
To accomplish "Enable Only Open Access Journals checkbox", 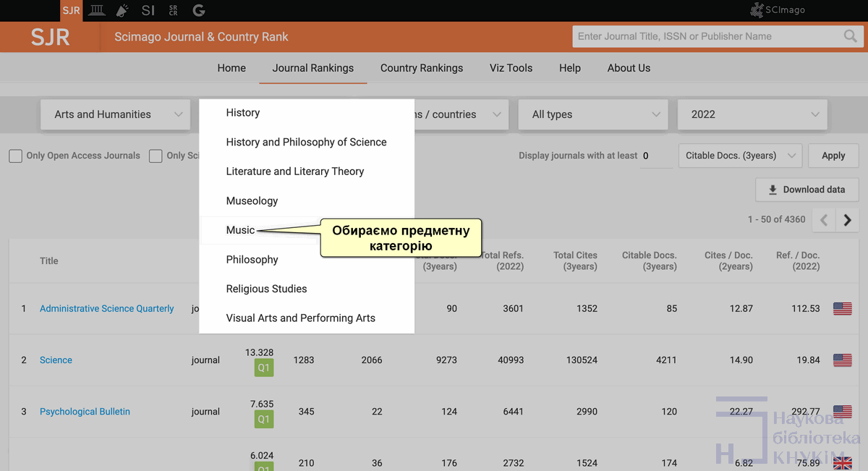I will 15,156.
